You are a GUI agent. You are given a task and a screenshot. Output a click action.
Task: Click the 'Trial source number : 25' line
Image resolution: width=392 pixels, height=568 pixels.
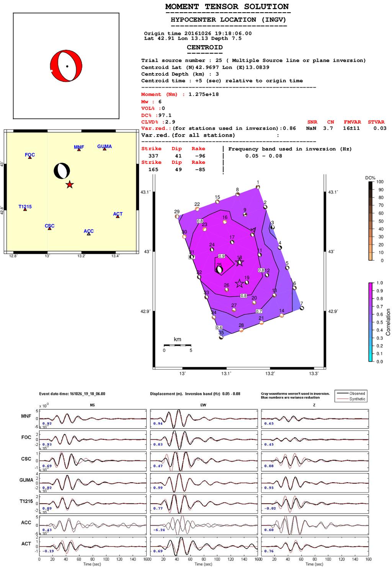pyautogui.click(x=253, y=60)
